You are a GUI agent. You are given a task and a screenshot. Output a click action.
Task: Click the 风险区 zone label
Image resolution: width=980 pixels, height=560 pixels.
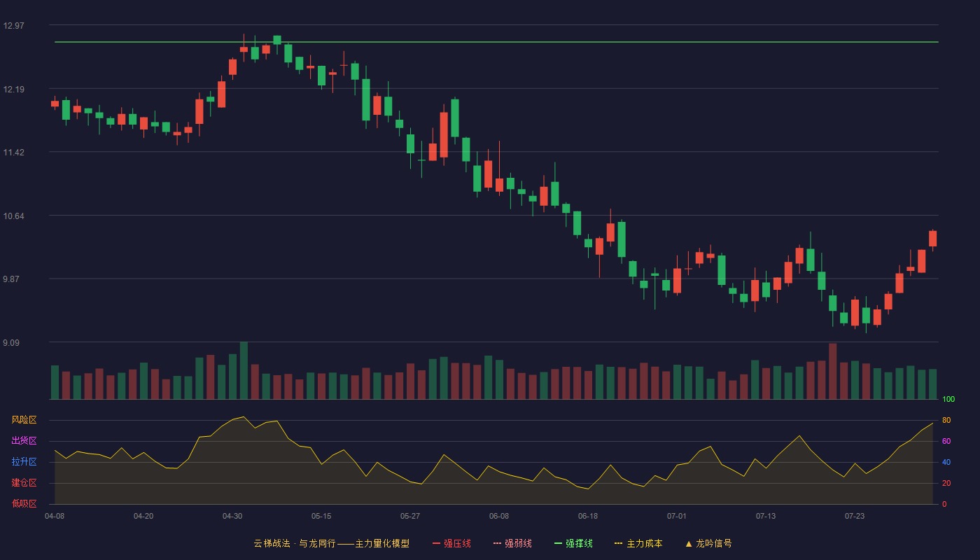pyautogui.click(x=24, y=420)
